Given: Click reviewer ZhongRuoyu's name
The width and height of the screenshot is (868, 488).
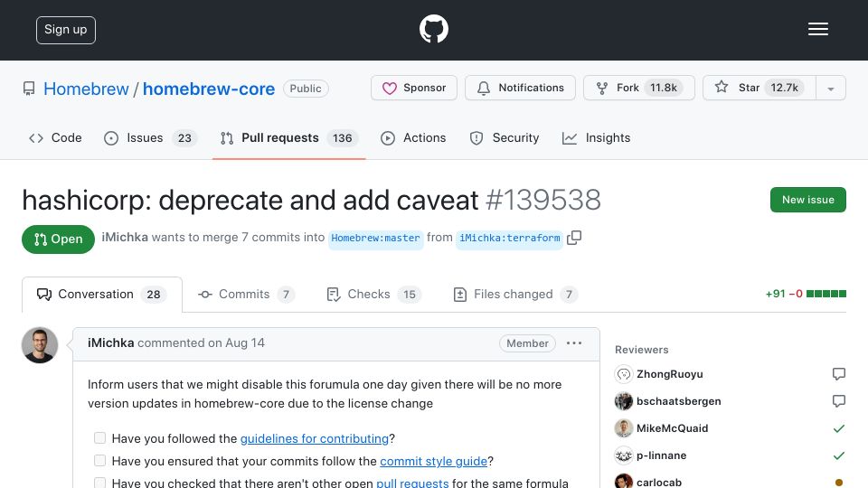Looking at the screenshot, I should (670, 374).
